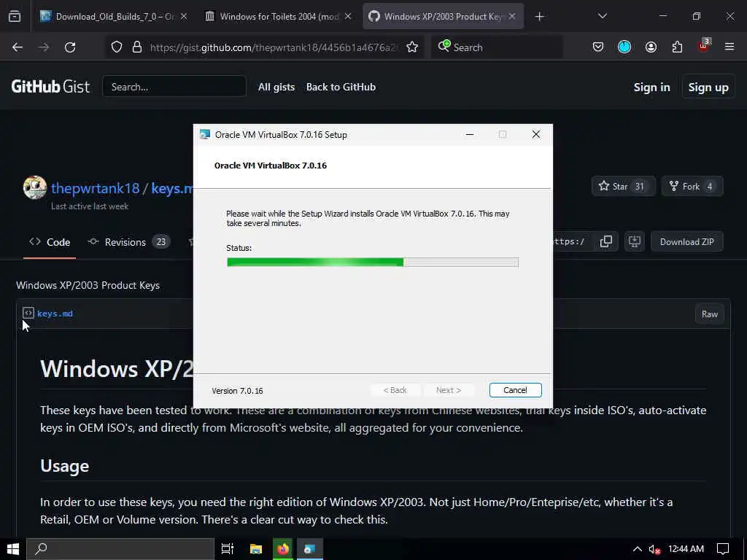Click the save gist to desktop icon
The width and height of the screenshot is (747, 560).
pos(635,242)
